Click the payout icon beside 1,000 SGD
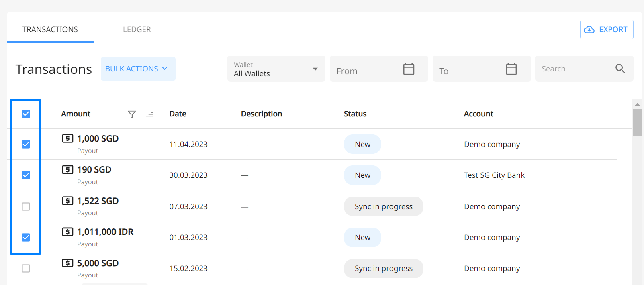 [67, 138]
